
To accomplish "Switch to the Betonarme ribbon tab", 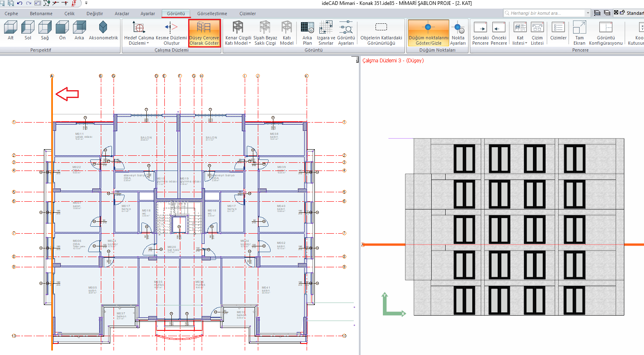I will tap(41, 14).
